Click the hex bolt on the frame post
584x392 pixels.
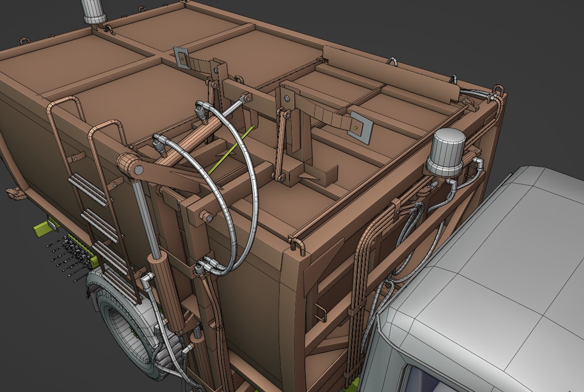pyautogui.click(x=206, y=217)
